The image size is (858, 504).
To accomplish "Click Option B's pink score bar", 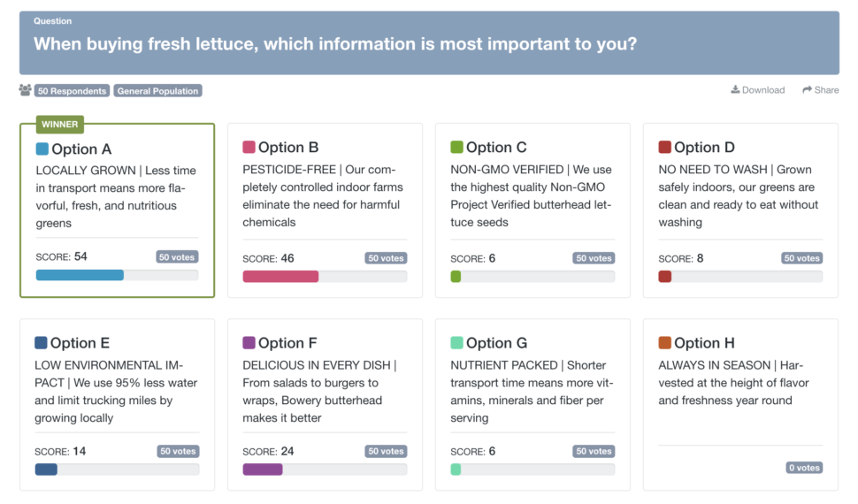I will pyautogui.click(x=280, y=277).
